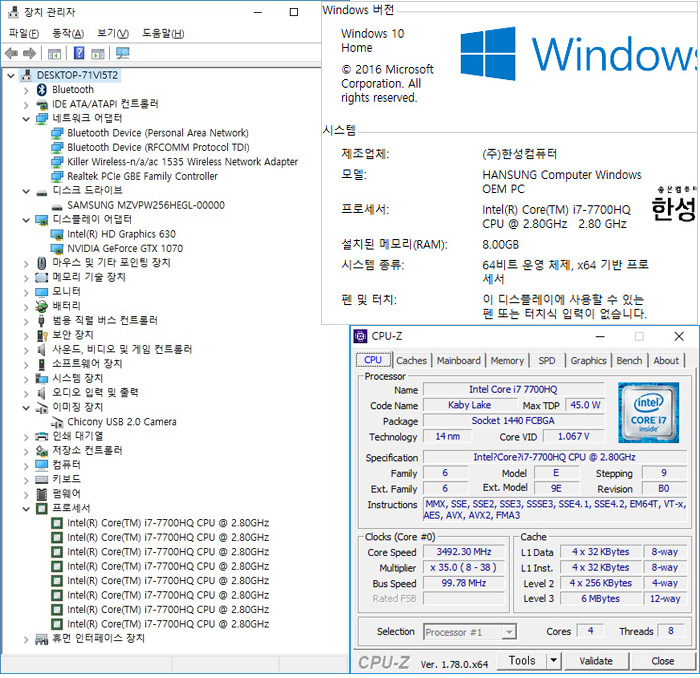Select Killer Wireless-n/a/ac 1535 Wireless Network Adapter
700x678 pixels.
pyautogui.click(x=183, y=162)
